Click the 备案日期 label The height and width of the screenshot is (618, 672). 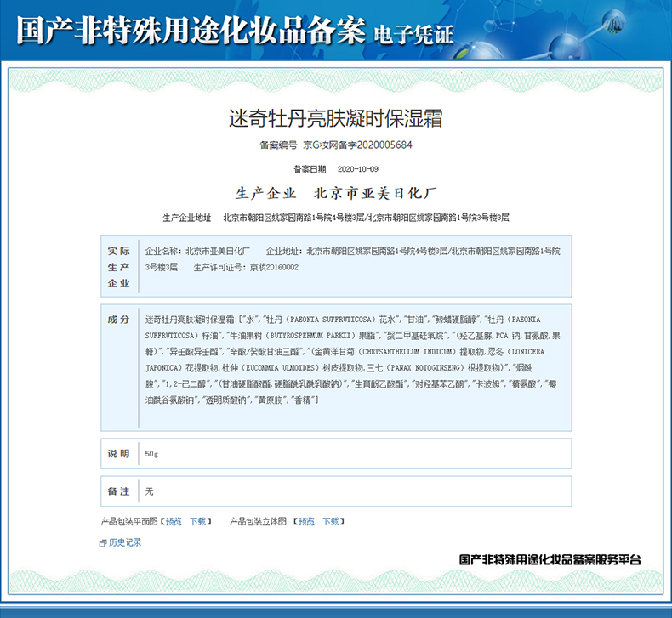pos(310,169)
